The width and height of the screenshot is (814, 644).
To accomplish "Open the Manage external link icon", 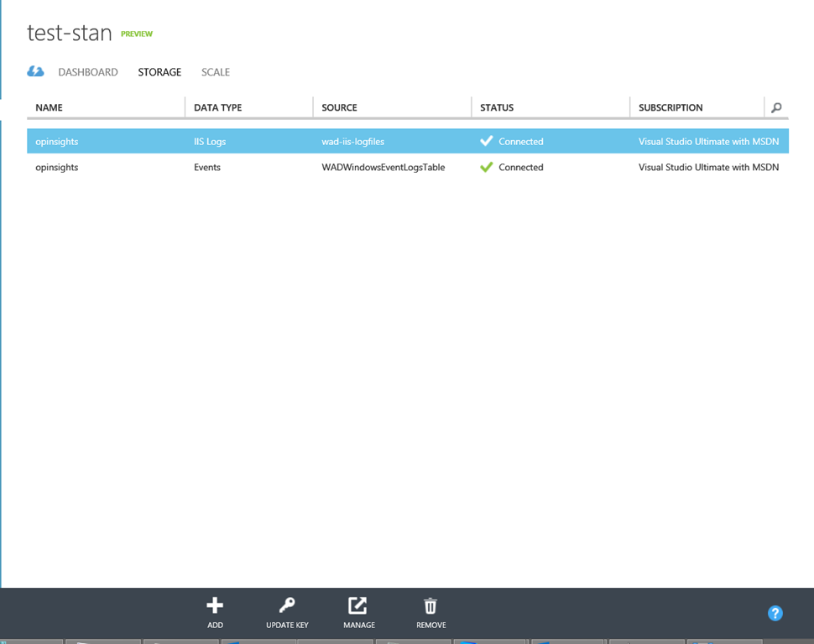I will pos(358,605).
